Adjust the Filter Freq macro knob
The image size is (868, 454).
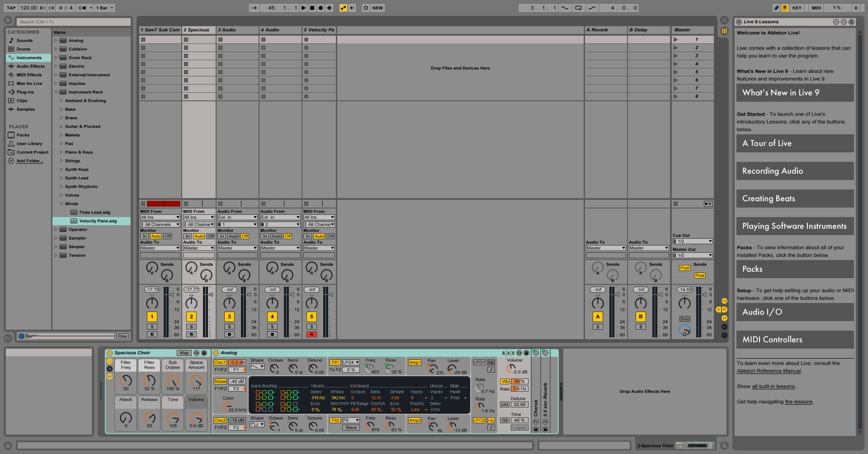coord(126,380)
